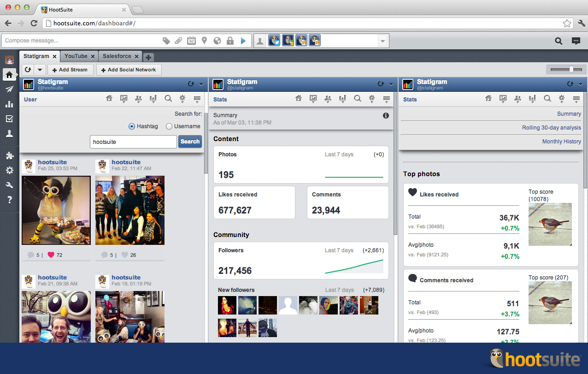Viewport: 588px width, 374px height.
Task: Open the Analytics bar chart sidebar icon
Action: pos(9,104)
